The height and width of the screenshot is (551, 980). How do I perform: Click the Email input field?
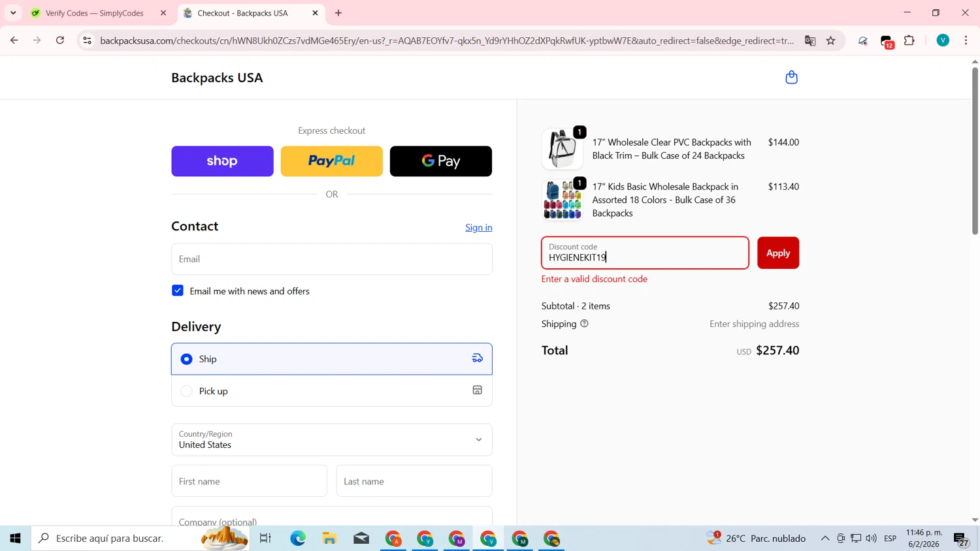[x=332, y=259]
